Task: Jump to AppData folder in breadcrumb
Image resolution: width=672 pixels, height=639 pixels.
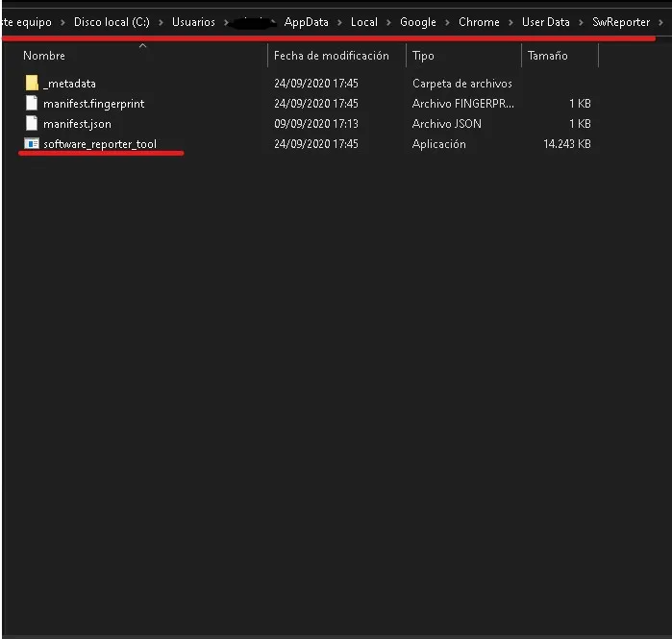Action: 307,22
